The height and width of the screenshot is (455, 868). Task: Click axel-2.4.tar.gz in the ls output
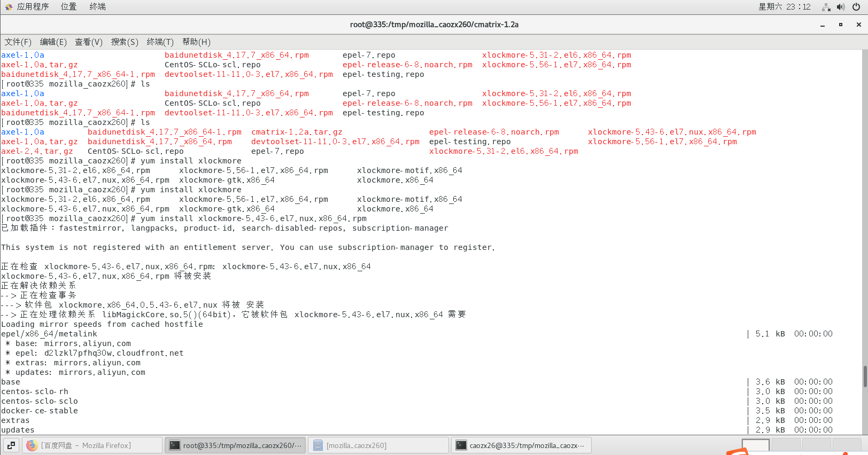(37, 151)
